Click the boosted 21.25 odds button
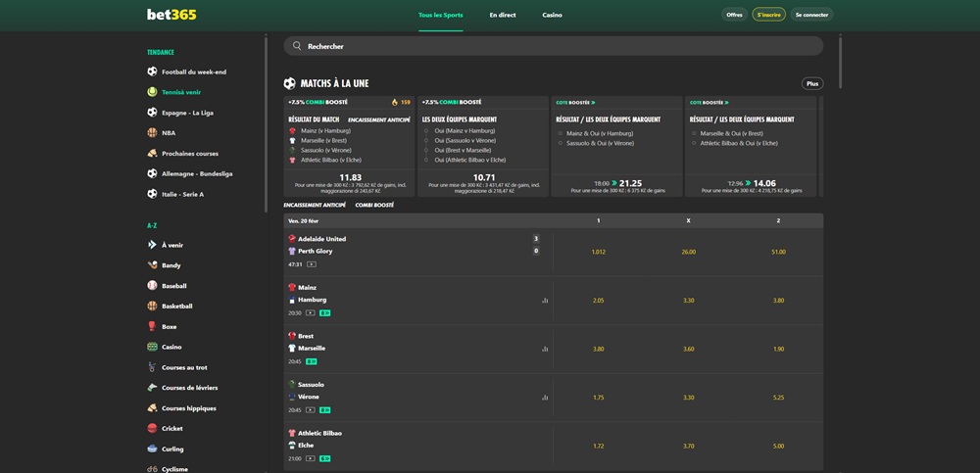 click(617, 185)
